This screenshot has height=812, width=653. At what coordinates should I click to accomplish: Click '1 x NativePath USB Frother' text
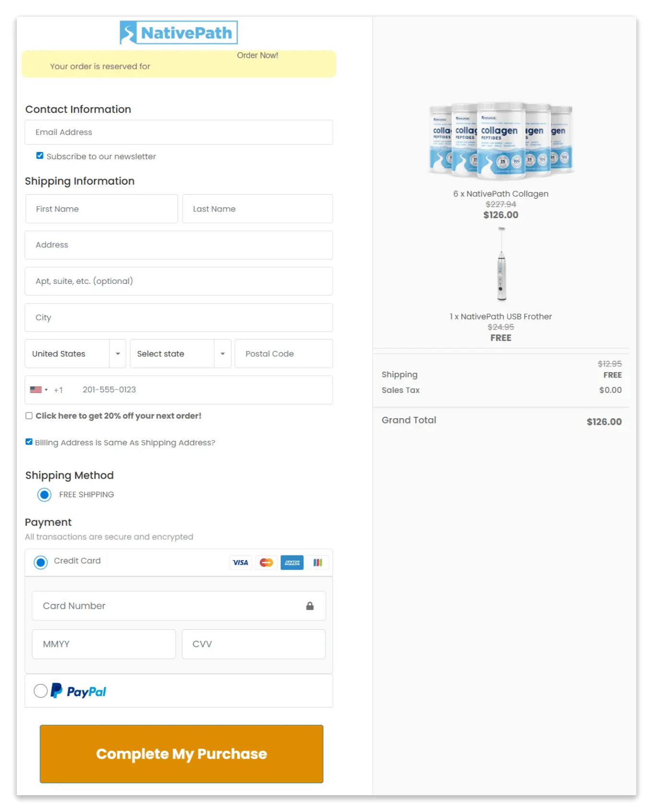point(501,317)
